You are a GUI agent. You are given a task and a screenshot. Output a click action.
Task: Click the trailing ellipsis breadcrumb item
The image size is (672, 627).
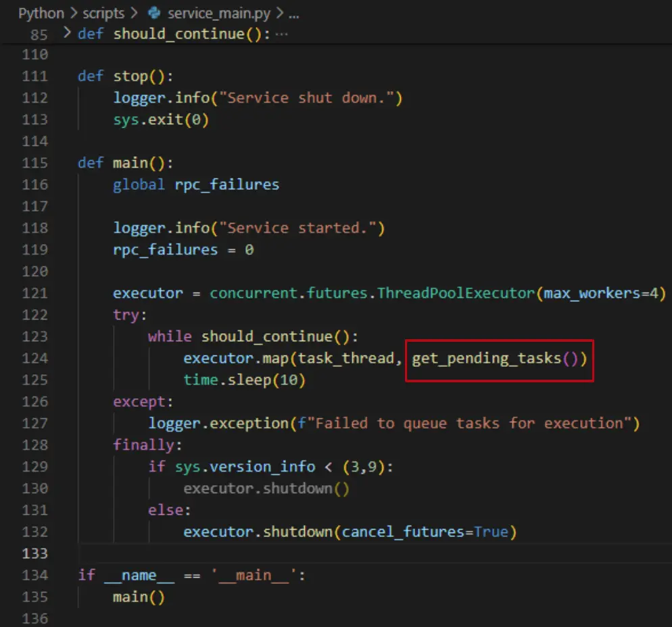pos(293,13)
